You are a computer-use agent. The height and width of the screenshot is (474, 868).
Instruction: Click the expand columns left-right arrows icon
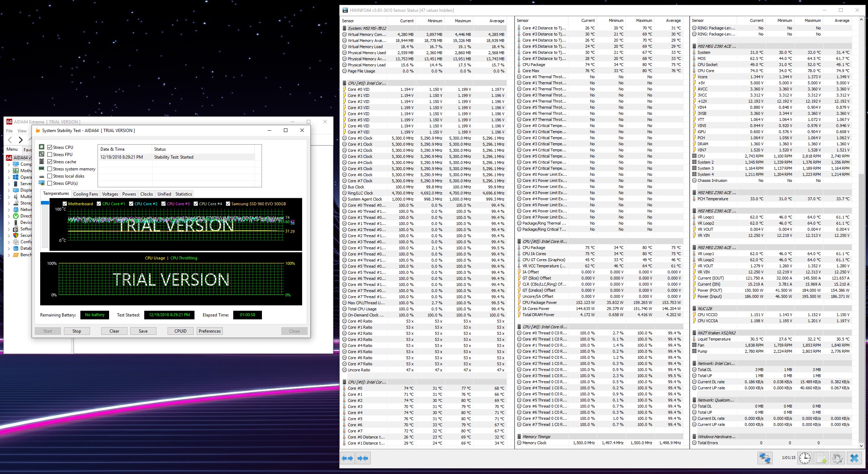(347, 458)
